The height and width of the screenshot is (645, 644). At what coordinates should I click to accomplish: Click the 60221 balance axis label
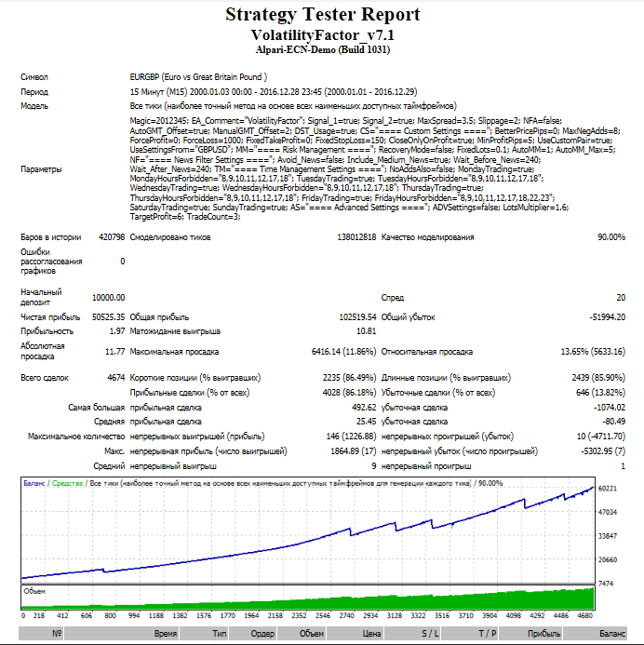(x=608, y=489)
